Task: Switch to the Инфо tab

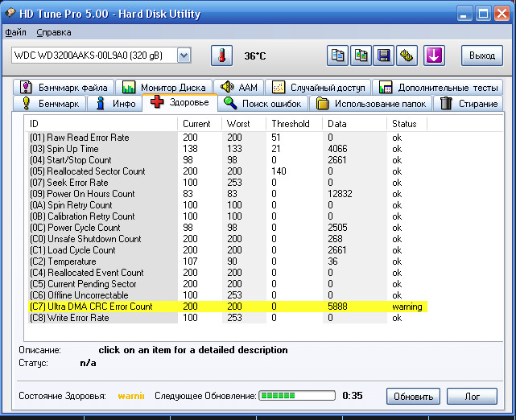Action: [115, 104]
